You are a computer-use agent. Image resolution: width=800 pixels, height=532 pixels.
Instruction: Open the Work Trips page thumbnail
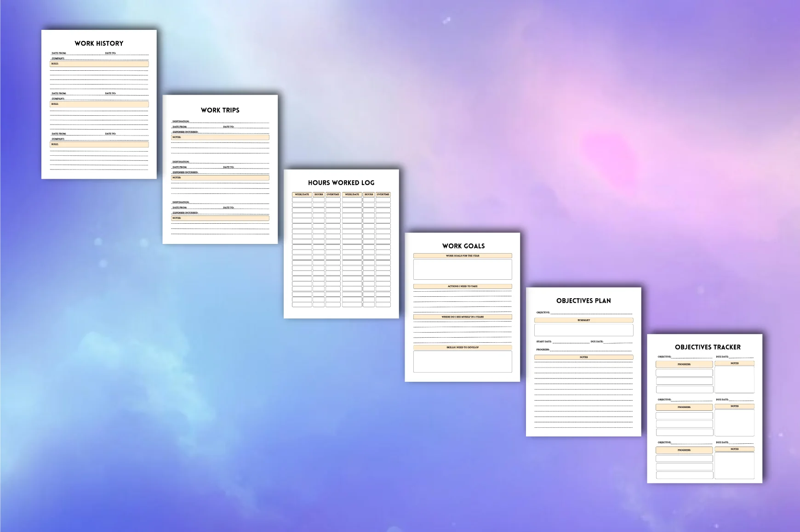pos(220,170)
